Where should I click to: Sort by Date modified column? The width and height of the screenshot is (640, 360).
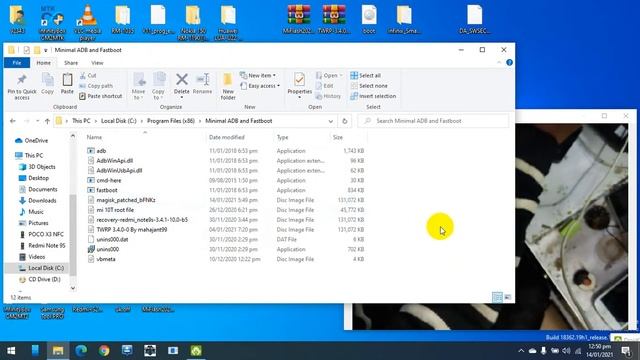pyautogui.click(x=227, y=137)
